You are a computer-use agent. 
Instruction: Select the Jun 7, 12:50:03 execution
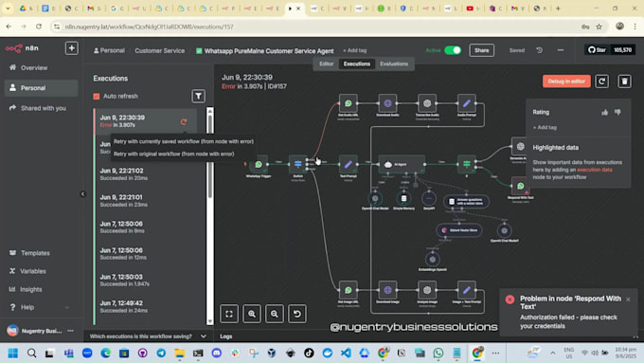click(x=146, y=280)
